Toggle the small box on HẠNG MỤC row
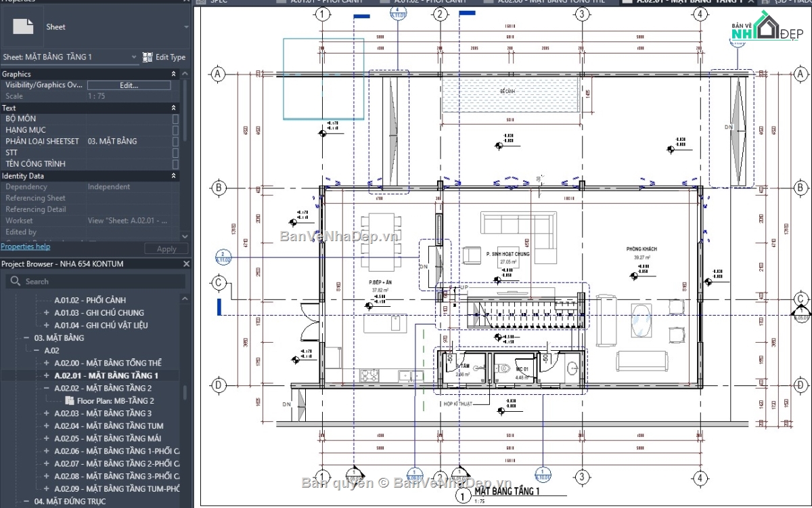 (x=176, y=130)
